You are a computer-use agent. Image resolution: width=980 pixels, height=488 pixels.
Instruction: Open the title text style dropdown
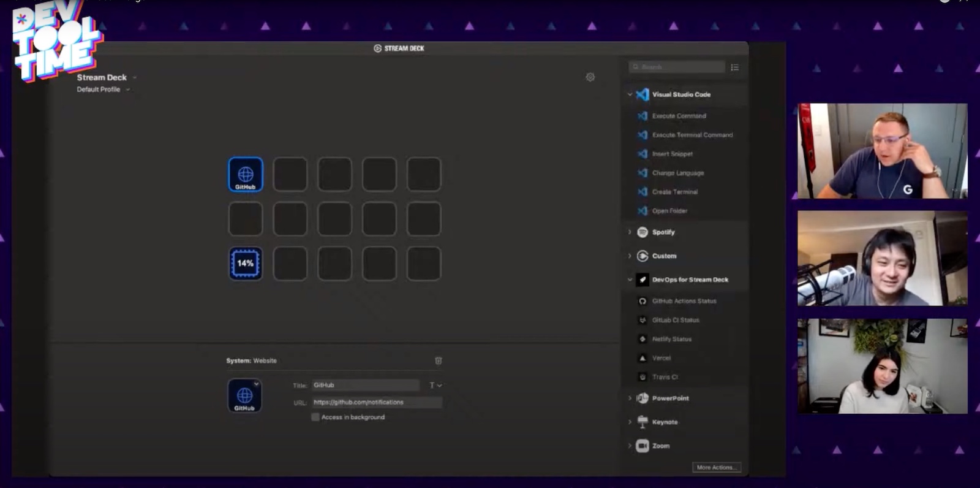(x=435, y=386)
